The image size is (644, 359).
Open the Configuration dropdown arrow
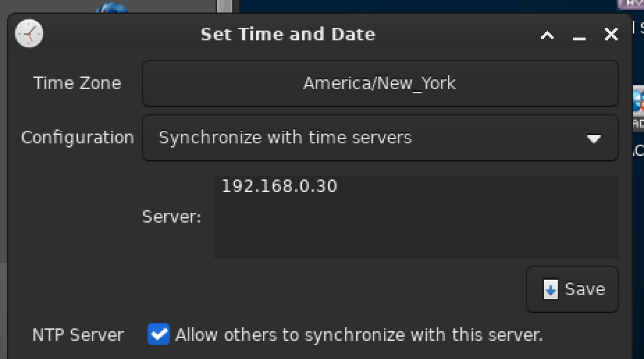(593, 138)
